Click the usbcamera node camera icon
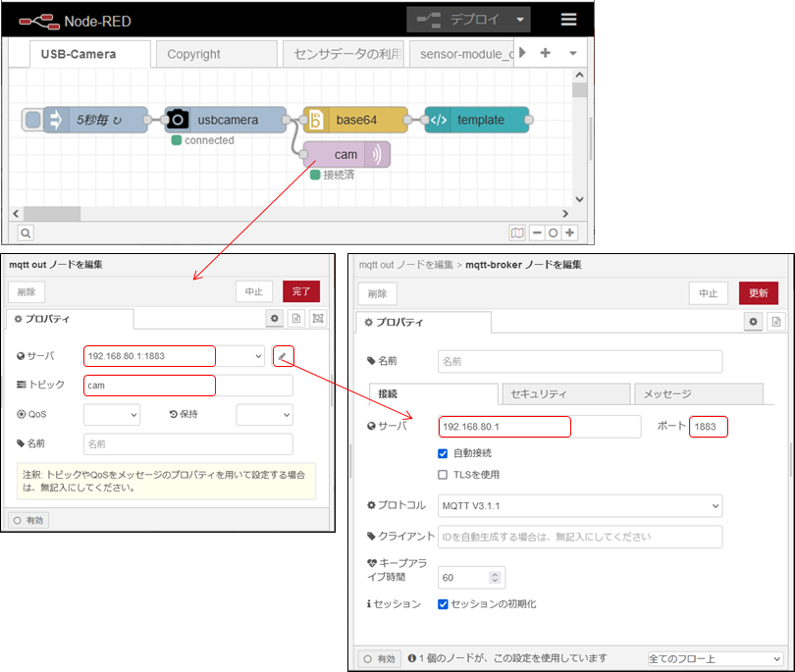Viewport: 795px width, 672px height. [177, 120]
